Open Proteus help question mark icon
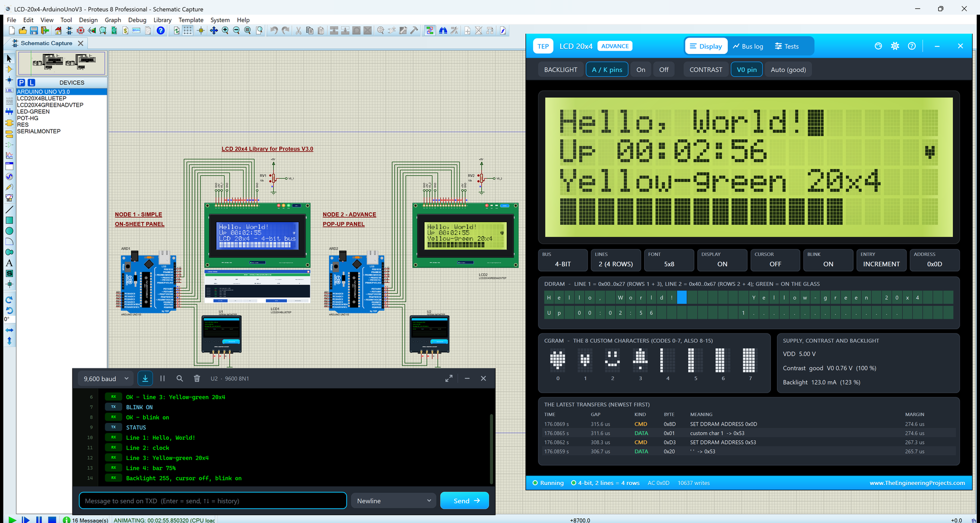The image size is (980, 523). [161, 30]
